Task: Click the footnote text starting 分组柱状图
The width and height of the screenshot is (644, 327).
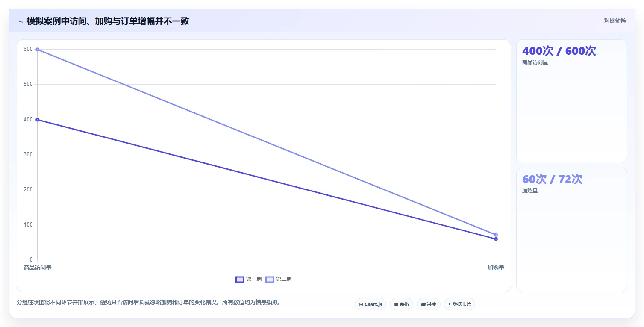Action: [x=149, y=302]
